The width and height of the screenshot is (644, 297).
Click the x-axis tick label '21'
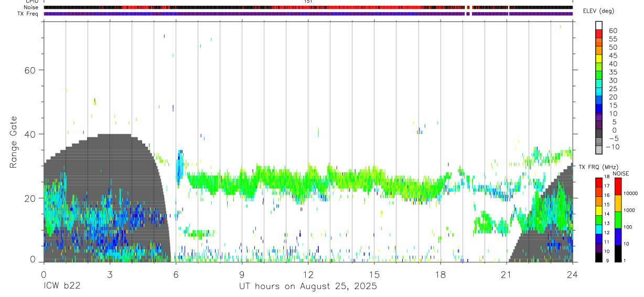tap(506, 274)
